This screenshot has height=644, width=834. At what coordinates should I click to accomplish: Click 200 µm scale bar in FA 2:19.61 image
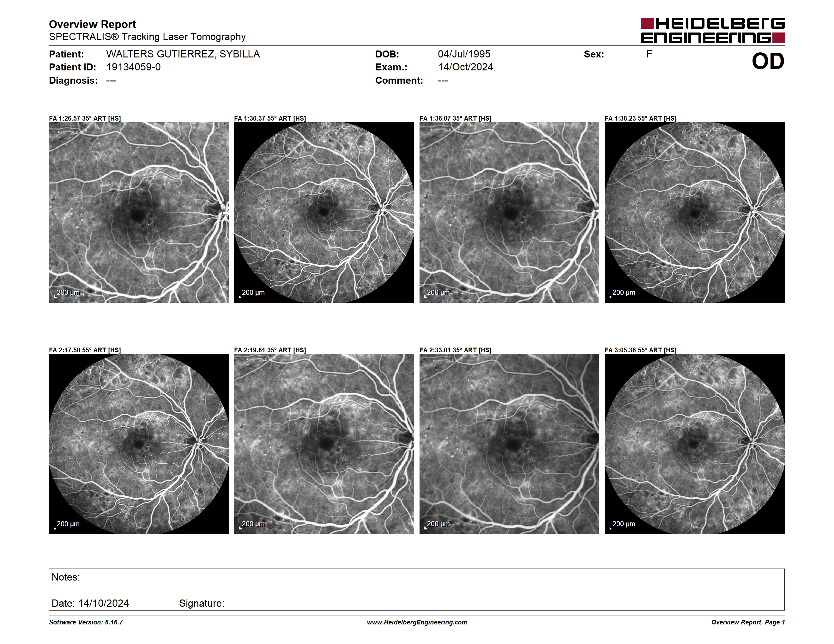pyautogui.click(x=252, y=524)
